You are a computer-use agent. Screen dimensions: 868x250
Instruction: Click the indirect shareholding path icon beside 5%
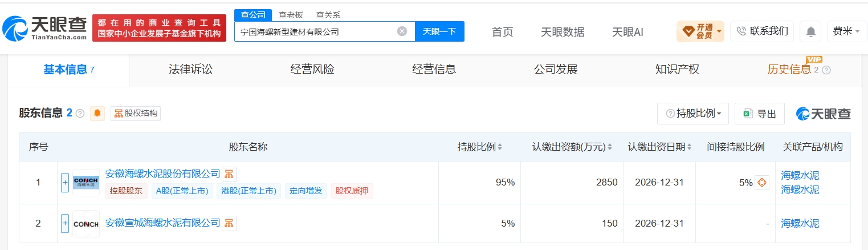pyautogui.click(x=762, y=183)
